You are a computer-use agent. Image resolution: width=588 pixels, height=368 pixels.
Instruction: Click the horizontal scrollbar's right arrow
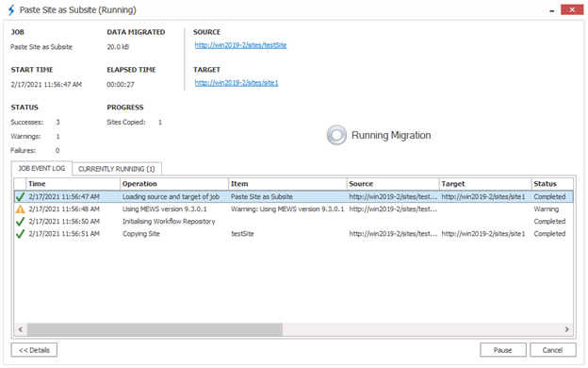click(566, 329)
